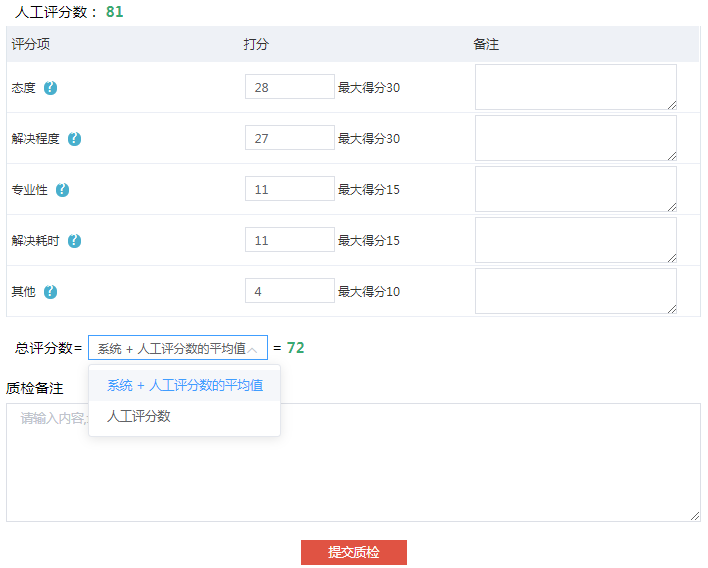Screen dimensions: 708x568
Task: Choose the 人工评分数 option from the list
Action: click(139, 416)
